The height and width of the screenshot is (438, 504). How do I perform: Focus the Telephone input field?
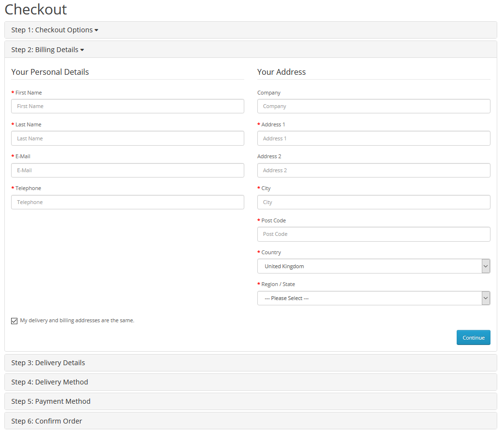pos(127,202)
